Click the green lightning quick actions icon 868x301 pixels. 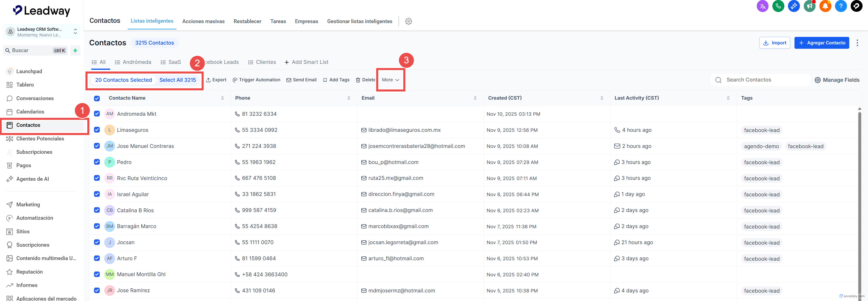[75, 51]
